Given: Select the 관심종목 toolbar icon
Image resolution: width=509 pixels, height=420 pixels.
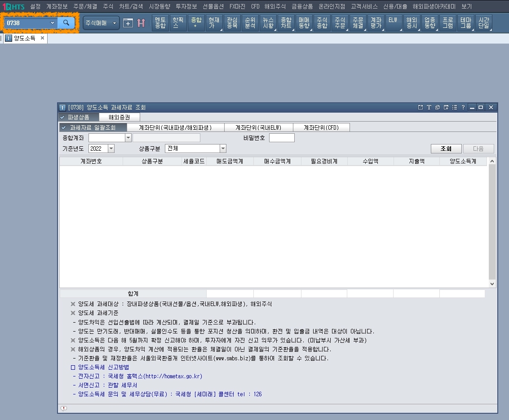Looking at the screenshot, I should pyautogui.click(x=232, y=23).
